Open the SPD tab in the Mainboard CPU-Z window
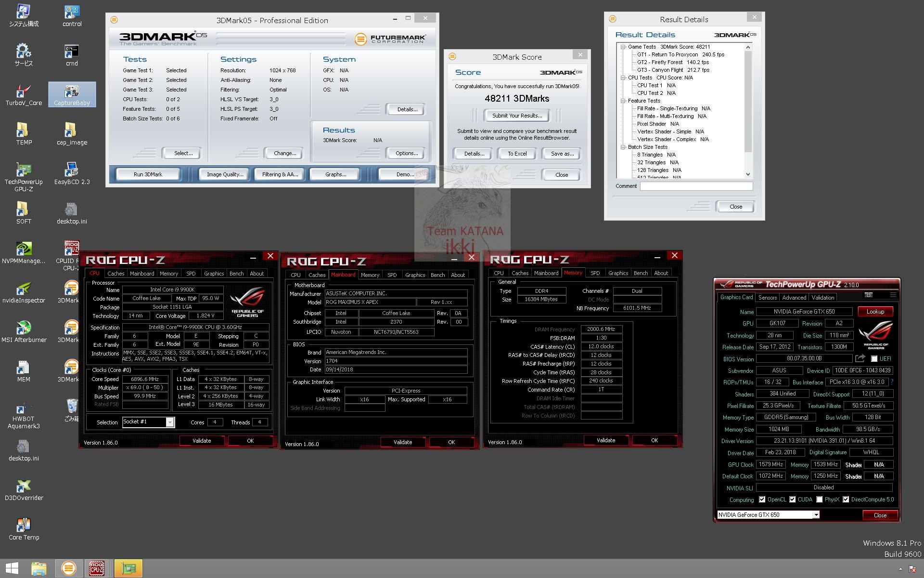Image resolution: width=924 pixels, height=578 pixels. pyautogui.click(x=392, y=275)
